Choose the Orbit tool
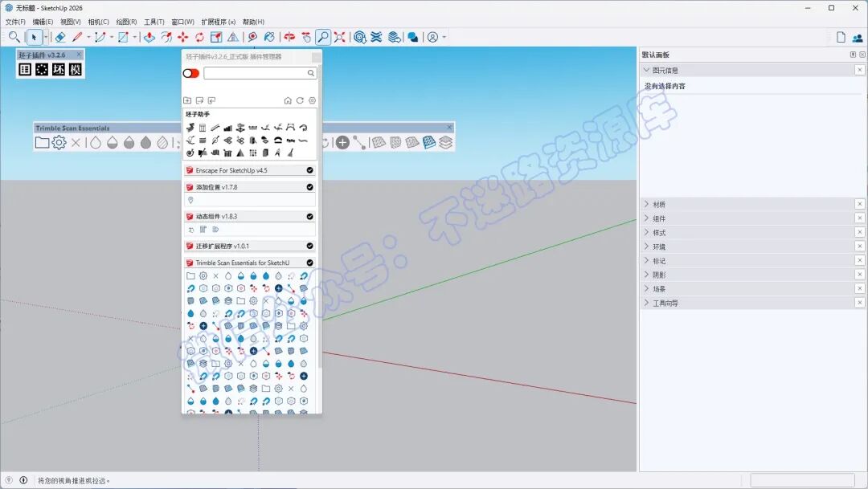868x489 pixels. coord(289,37)
